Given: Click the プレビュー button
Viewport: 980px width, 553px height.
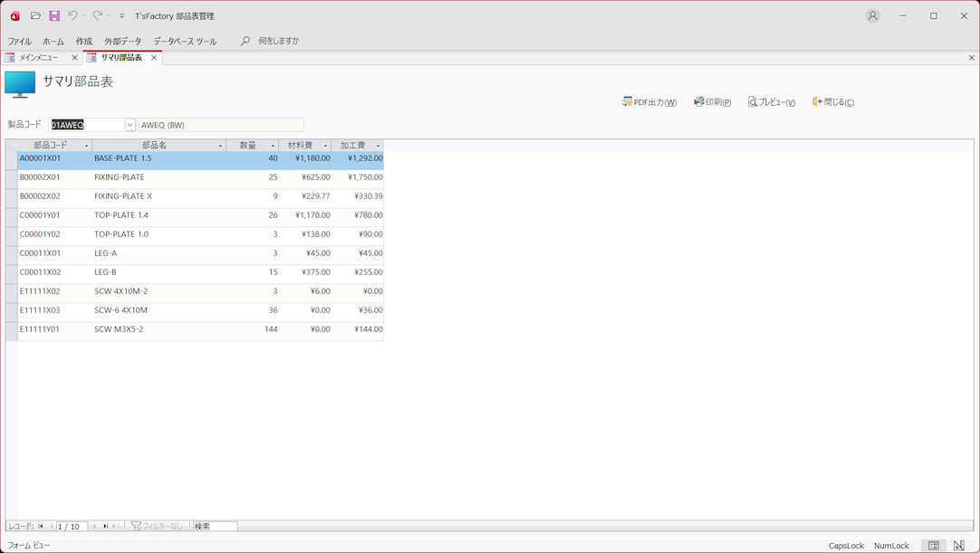Looking at the screenshot, I should [772, 102].
